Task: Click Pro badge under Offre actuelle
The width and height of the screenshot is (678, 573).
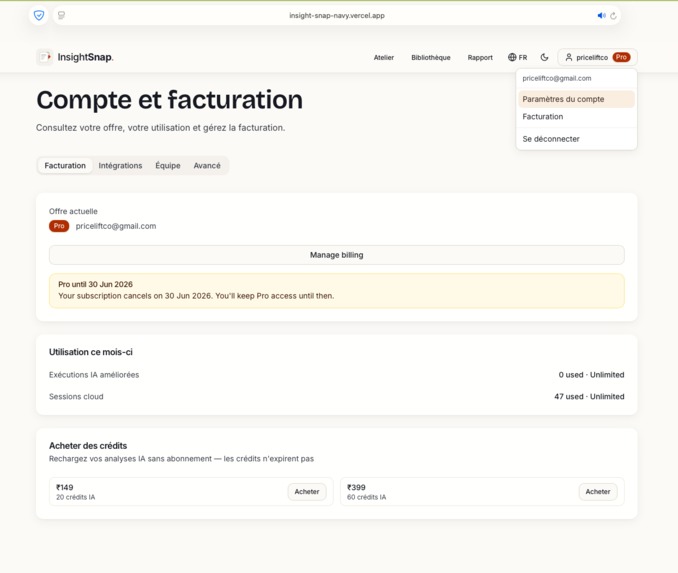Action: (x=59, y=226)
